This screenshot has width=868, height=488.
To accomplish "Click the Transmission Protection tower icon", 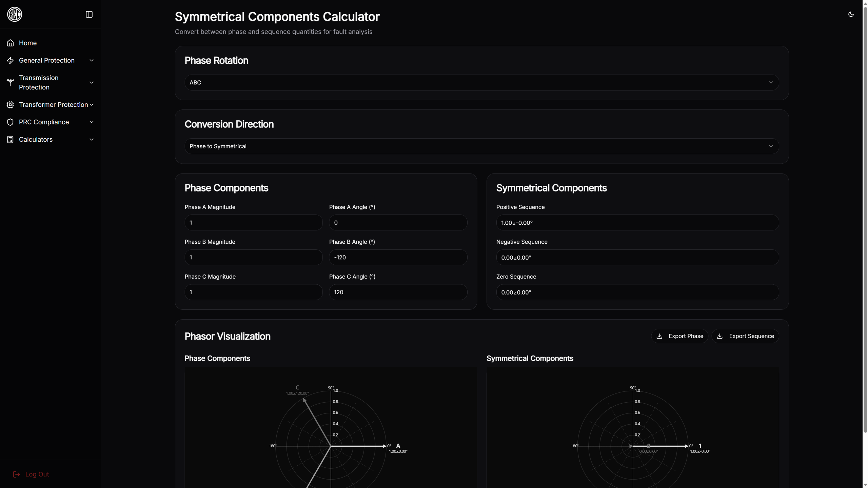I will (x=10, y=82).
